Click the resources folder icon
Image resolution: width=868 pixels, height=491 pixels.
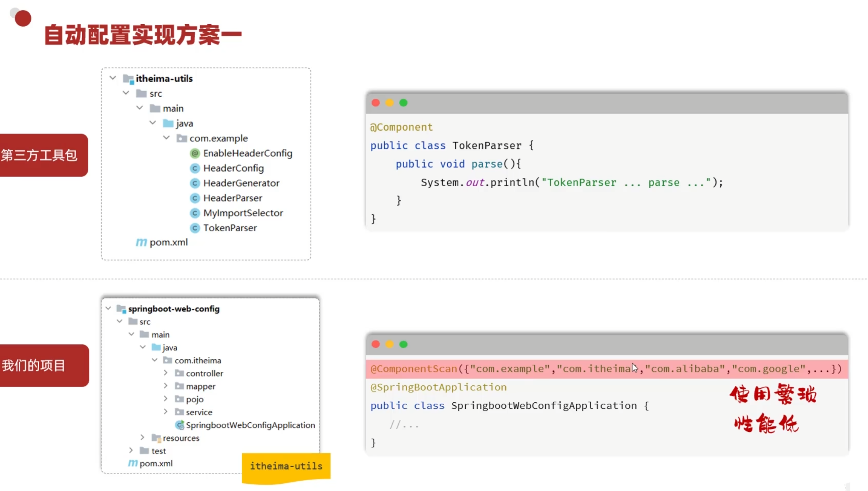[156, 438]
